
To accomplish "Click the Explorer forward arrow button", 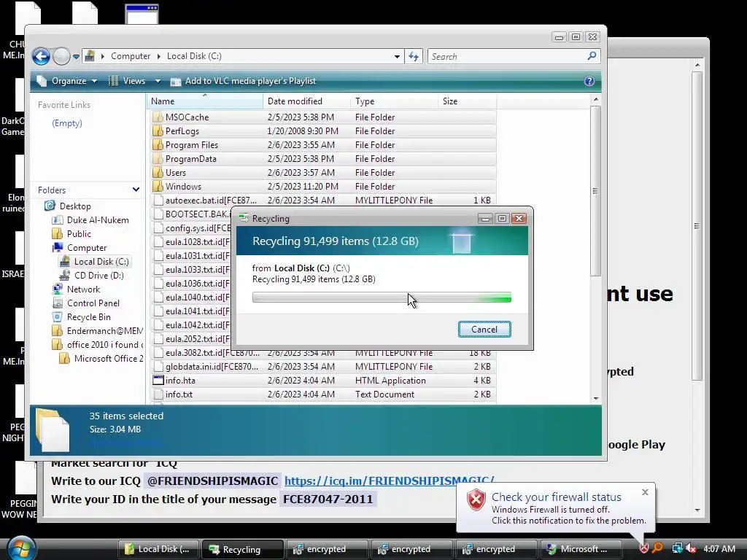I will [61, 56].
